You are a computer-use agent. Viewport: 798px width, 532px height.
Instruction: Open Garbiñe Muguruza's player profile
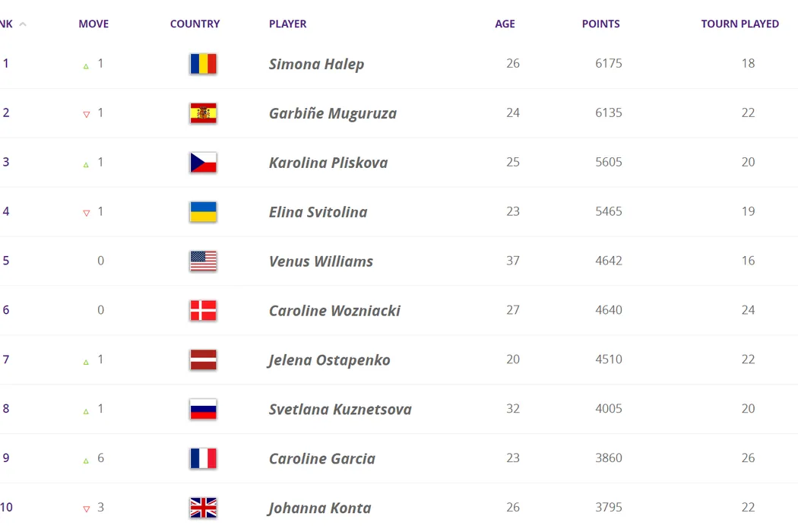pyautogui.click(x=332, y=114)
